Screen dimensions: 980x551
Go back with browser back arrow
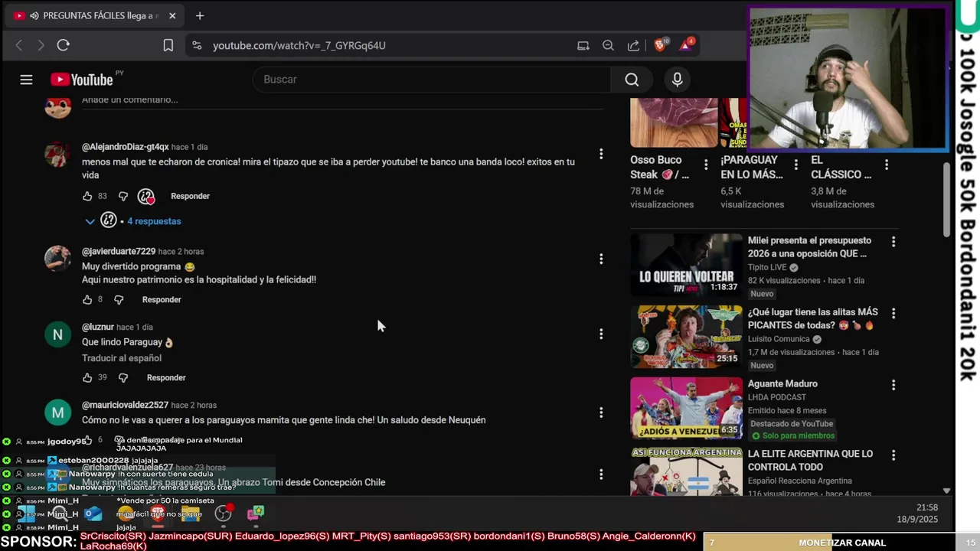click(x=19, y=45)
